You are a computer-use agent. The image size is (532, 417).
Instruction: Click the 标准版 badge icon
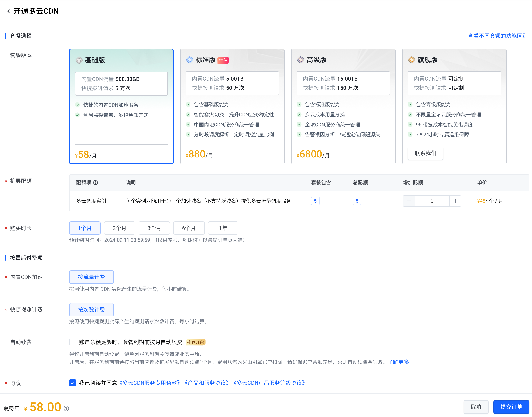point(190,60)
